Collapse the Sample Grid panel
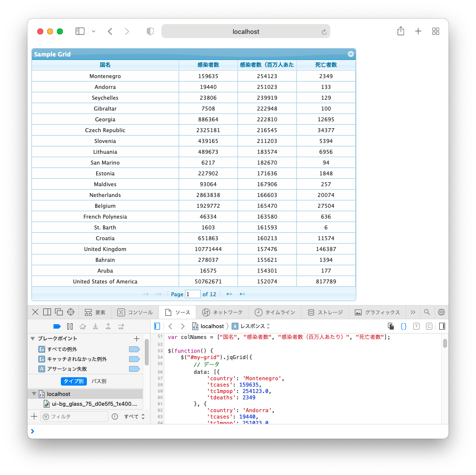The width and height of the screenshot is (476, 475). 351,54
